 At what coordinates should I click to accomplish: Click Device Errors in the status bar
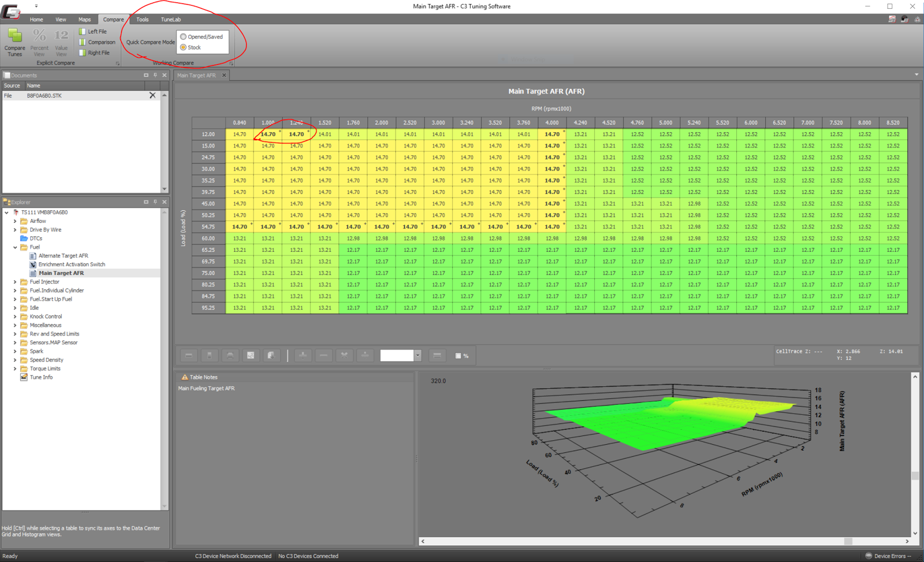[x=889, y=556]
